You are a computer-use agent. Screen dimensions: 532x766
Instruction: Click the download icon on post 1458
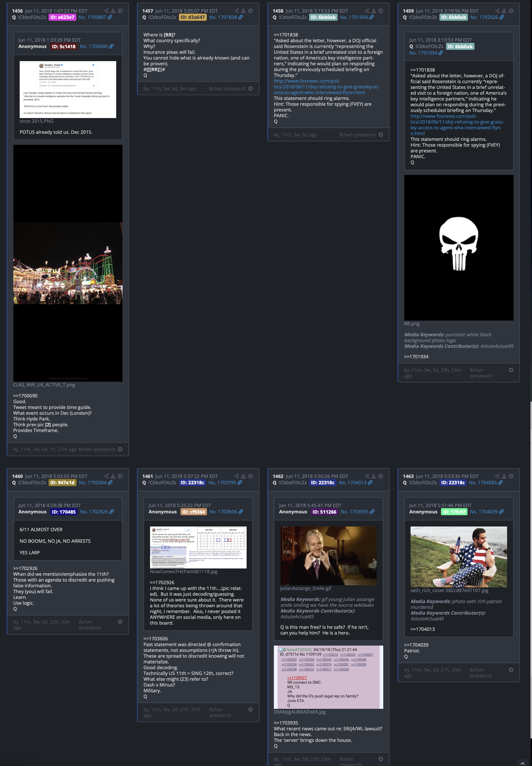coord(374,11)
